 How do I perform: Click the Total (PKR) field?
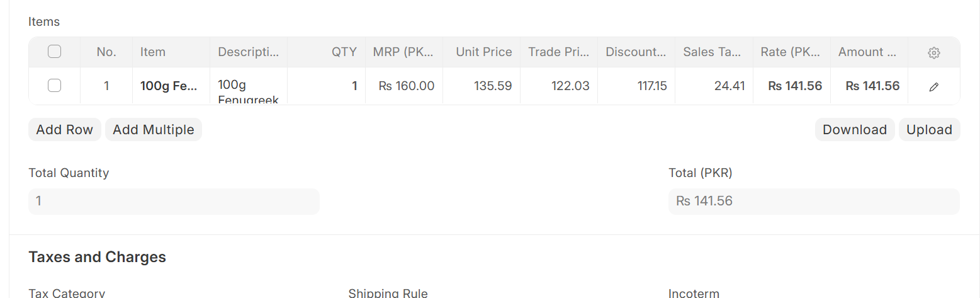pos(814,202)
